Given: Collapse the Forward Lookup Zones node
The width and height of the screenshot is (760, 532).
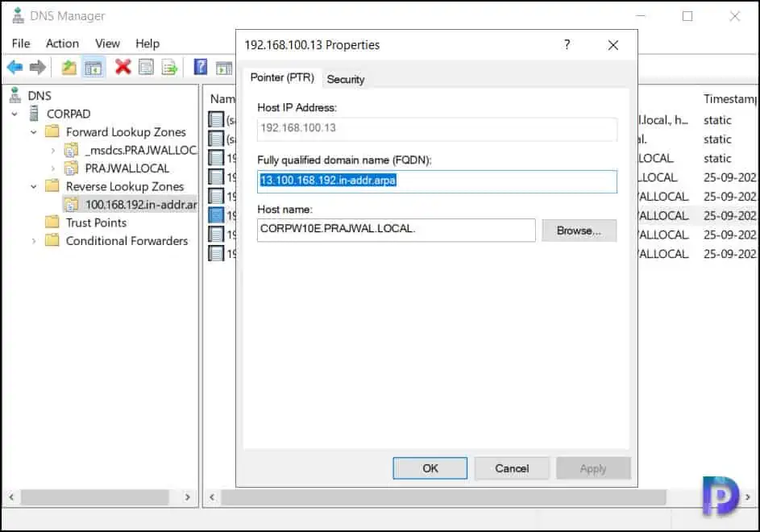Looking at the screenshot, I should click(33, 132).
